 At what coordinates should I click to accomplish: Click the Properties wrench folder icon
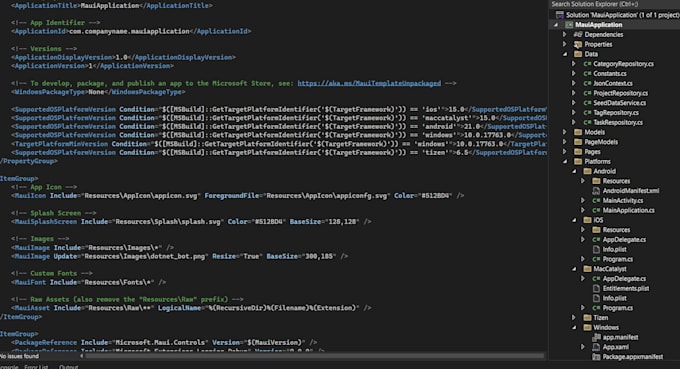pyautogui.click(x=578, y=44)
